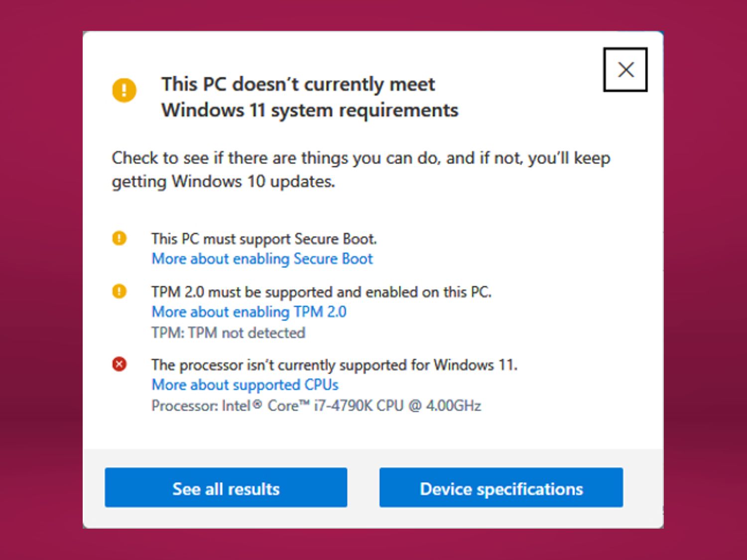Close the PC Health Check dialog
The image size is (747, 560).
click(625, 70)
